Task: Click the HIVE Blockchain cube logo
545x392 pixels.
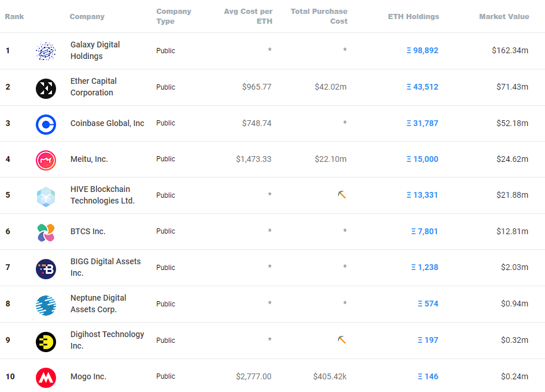Action: pos(46,197)
